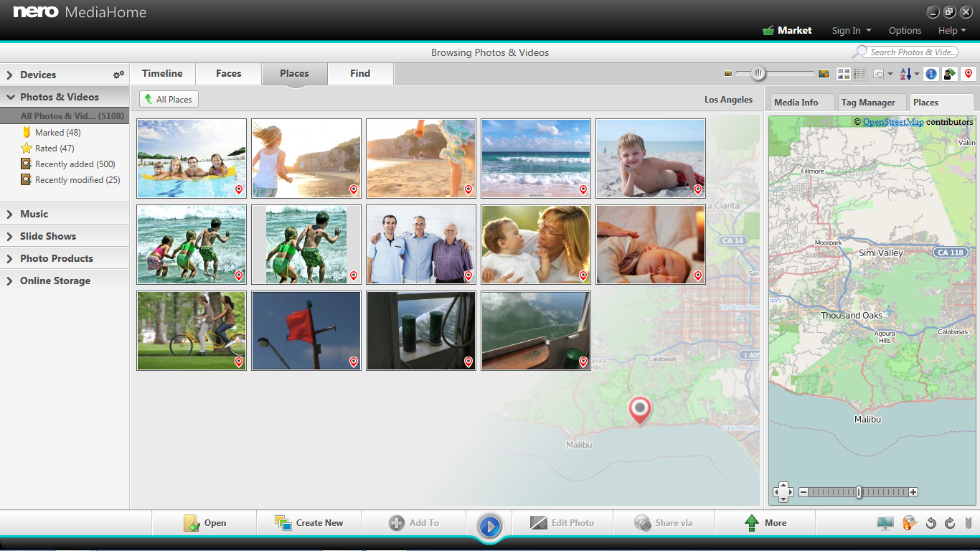Open the OpenStreetMap link
Screen dimensions: 980x551
893,122
